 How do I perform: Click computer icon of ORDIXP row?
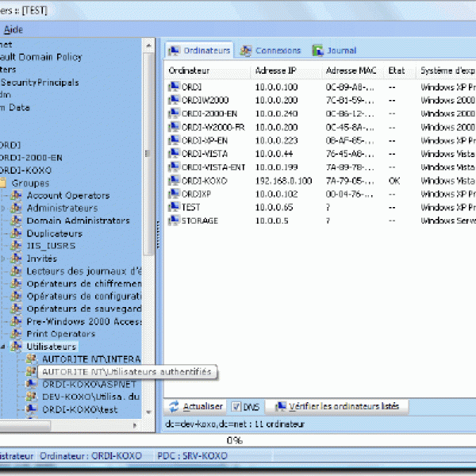click(x=174, y=194)
